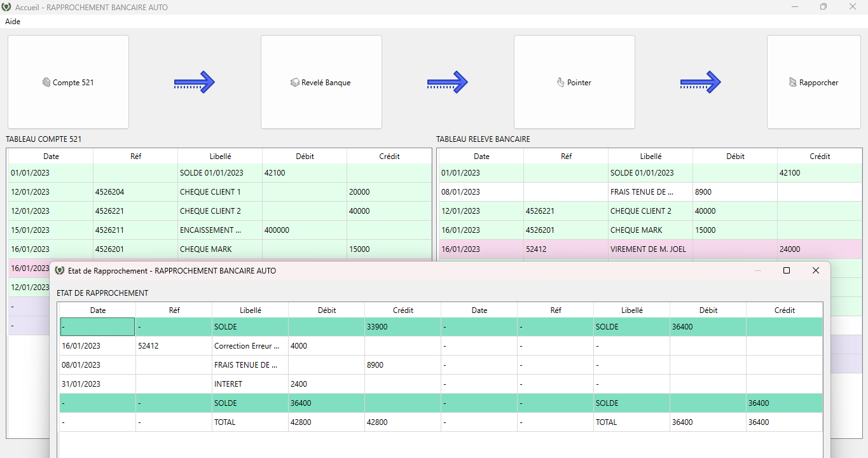Screen dimensions: 868x458
Task: Select CHEQUE MARK in Releve Bancaire table
Action: pos(651,230)
